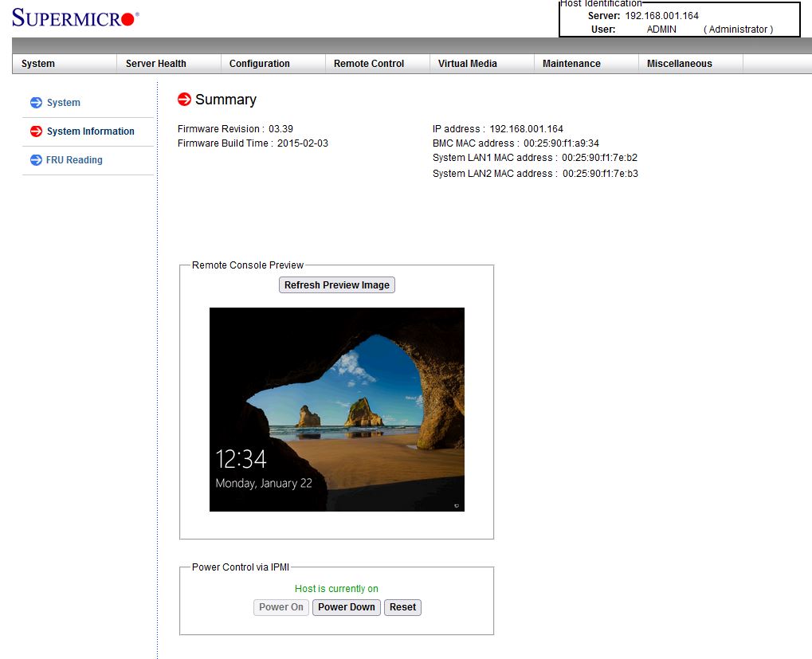
Task: Open the remote console preview thumbnail
Action: pos(336,410)
